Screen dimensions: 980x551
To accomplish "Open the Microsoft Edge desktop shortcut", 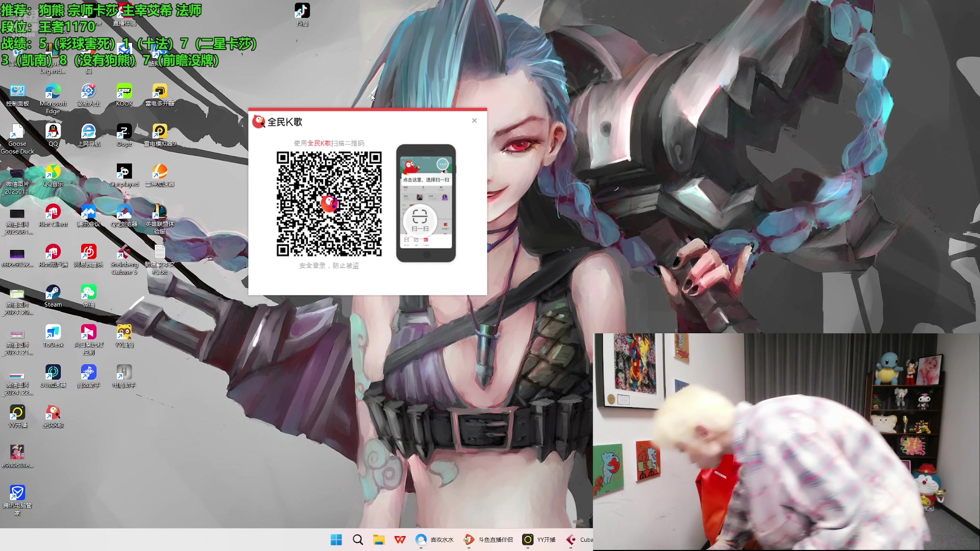I will 53,98.
